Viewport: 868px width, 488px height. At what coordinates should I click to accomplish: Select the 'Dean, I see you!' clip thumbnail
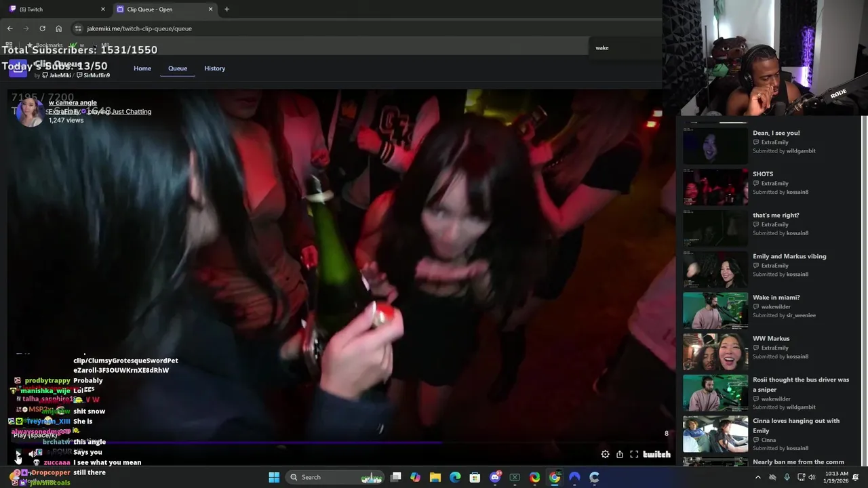pos(715,146)
